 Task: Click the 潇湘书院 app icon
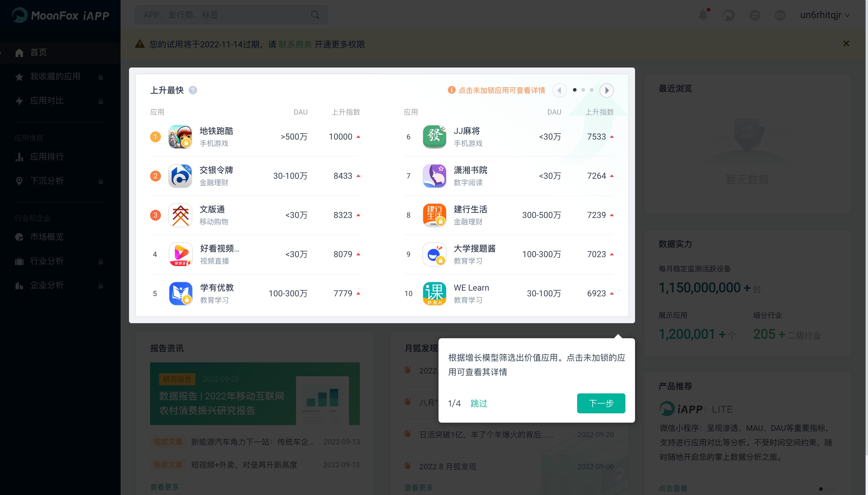click(434, 176)
